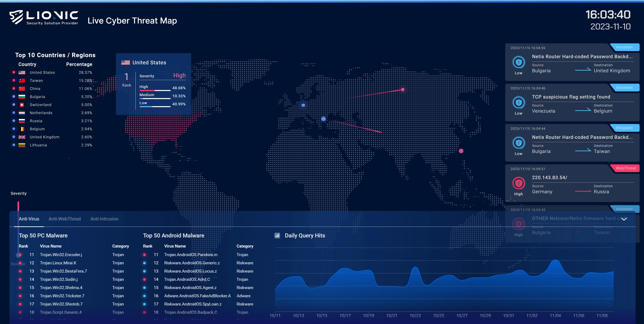Open the Intrusion tag on the Bulgaria to United Kingdom alert
Viewport: 644px width, 324px height.
(624, 47)
